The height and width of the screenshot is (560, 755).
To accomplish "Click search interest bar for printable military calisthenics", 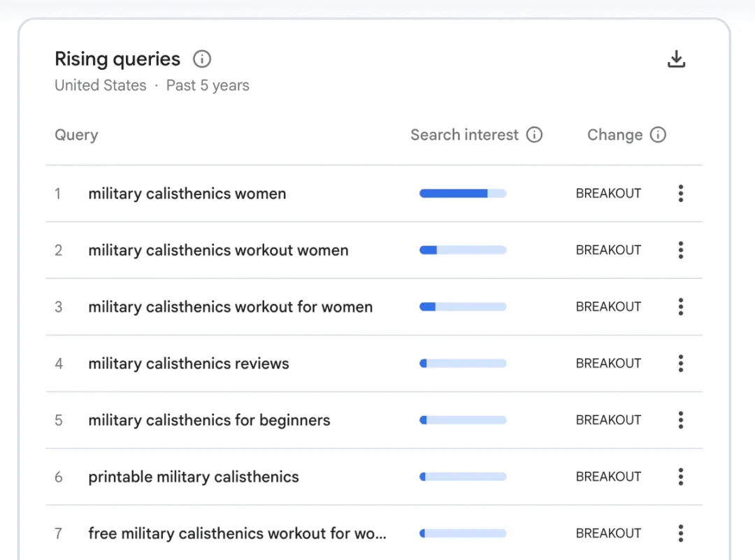I will (463, 477).
